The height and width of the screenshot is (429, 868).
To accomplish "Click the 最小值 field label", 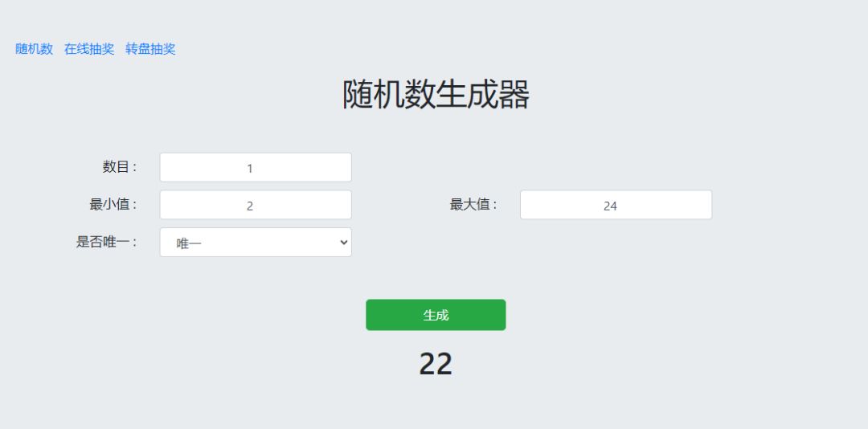I will [x=113, y=204].
